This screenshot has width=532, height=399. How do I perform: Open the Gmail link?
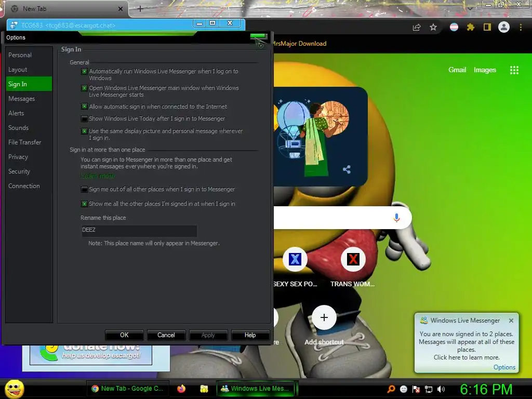point(457,70)
